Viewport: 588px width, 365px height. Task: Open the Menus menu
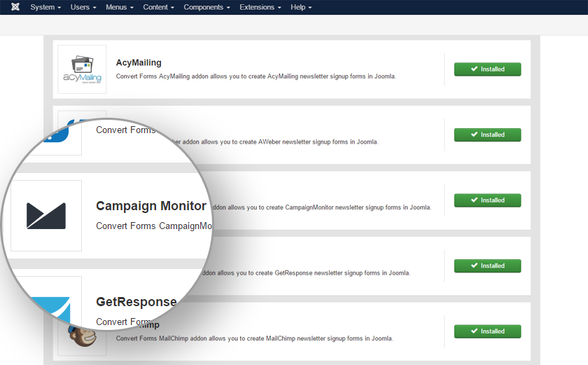[119, 7]
